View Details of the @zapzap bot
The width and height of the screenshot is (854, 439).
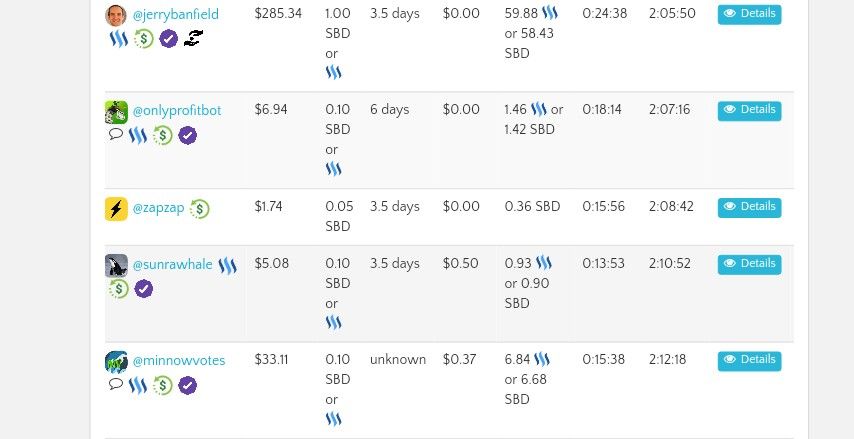tap(749, 208)
